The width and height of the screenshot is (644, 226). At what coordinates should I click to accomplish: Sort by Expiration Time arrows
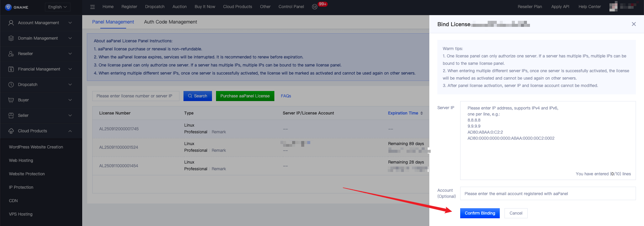click(x=422, y=113)
